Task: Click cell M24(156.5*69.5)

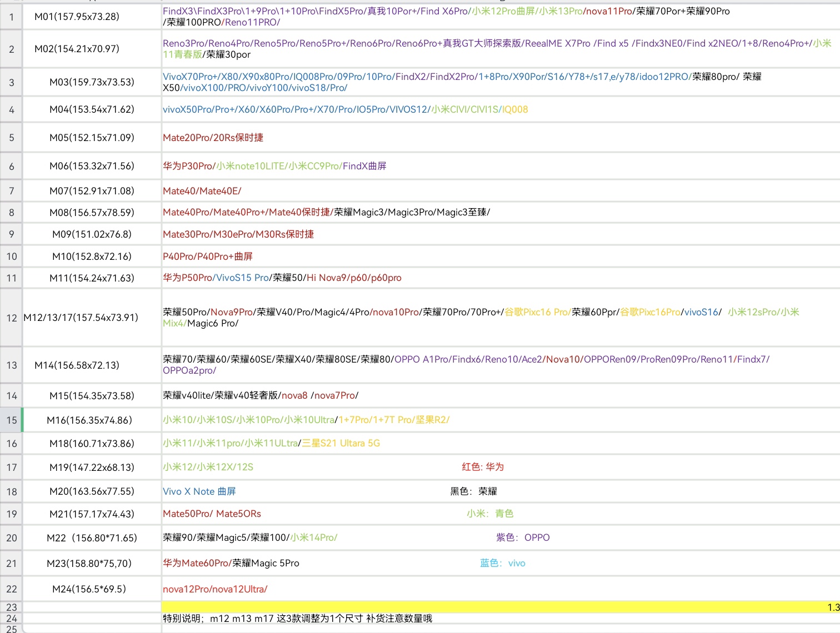Action: 92,589
